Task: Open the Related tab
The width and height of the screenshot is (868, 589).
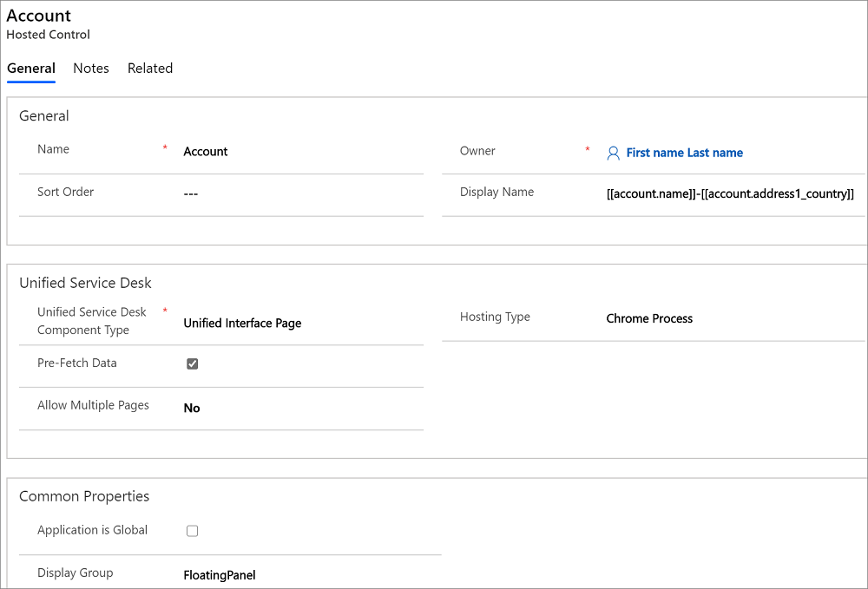Action: [x=150, y=68]
